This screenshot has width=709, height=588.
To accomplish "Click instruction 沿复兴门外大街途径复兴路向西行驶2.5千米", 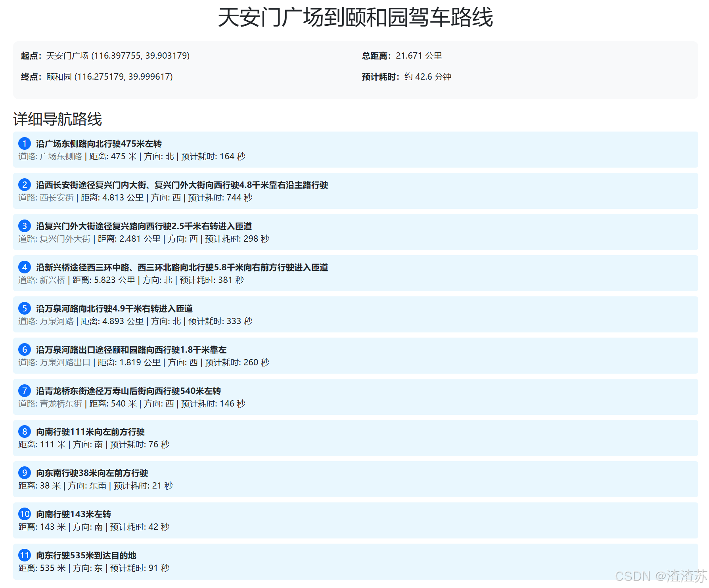I will [x=144, y=226].
